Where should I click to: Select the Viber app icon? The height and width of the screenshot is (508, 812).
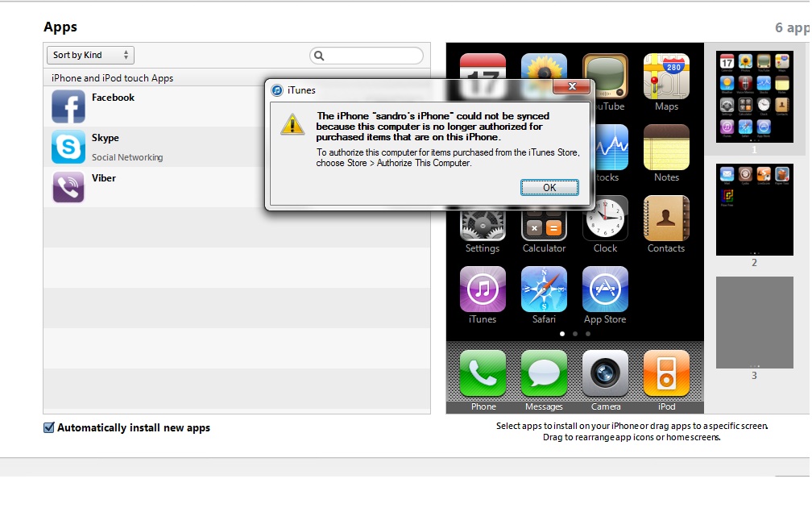tap(68, 187)
